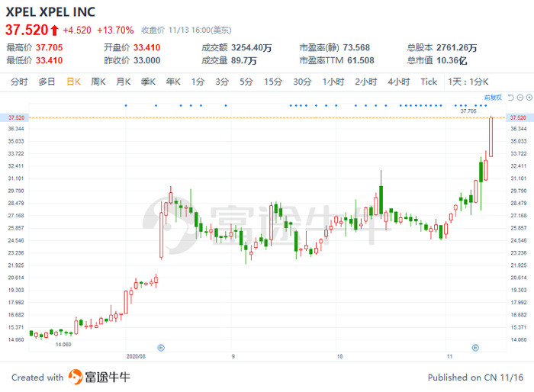Zoom out the chart with the minus icon

click(x=520, y=98)
